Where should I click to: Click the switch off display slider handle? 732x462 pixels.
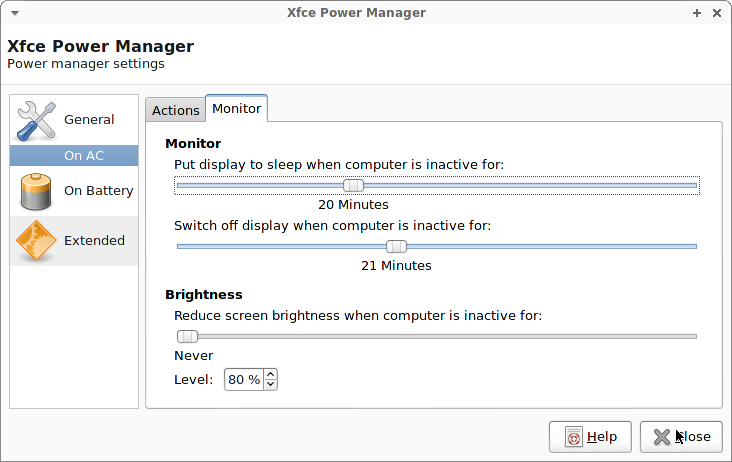coord(396,246)
